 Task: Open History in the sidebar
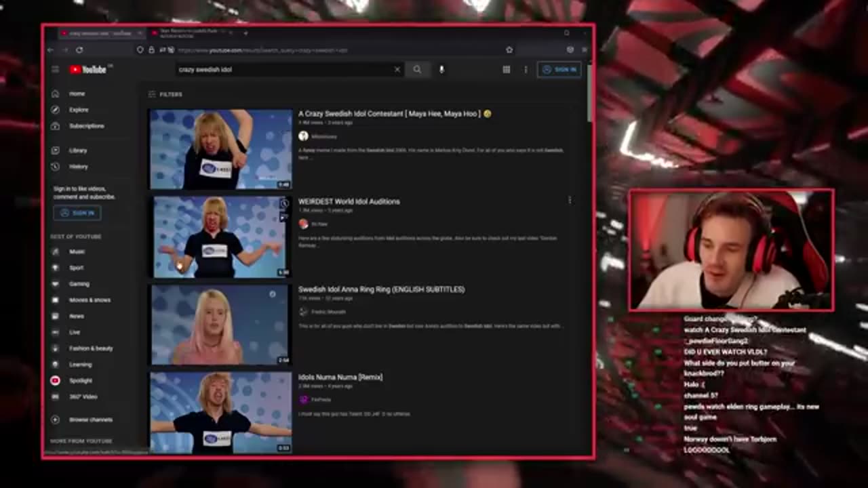tap(78, 167)
